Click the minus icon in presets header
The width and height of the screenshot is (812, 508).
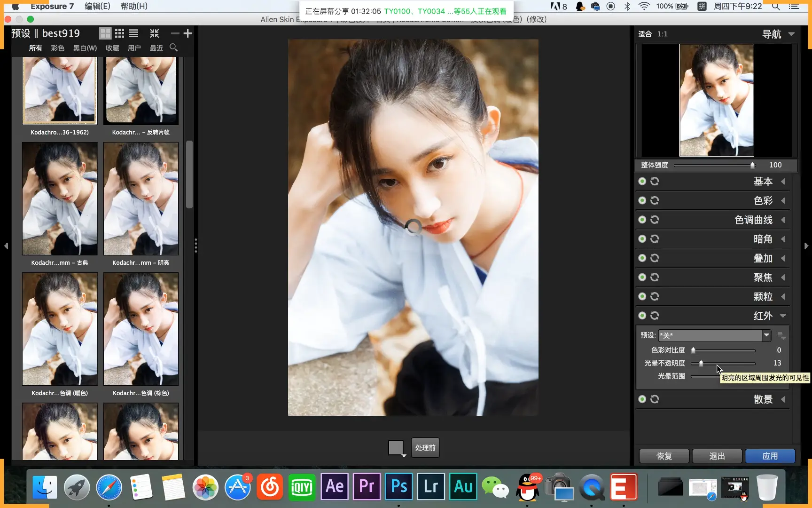point(175,33)
